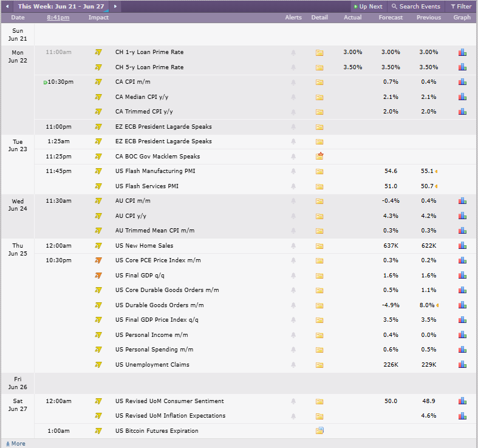
Task: Open detail folder for US New Home Sales
Action: pos(319,246)
